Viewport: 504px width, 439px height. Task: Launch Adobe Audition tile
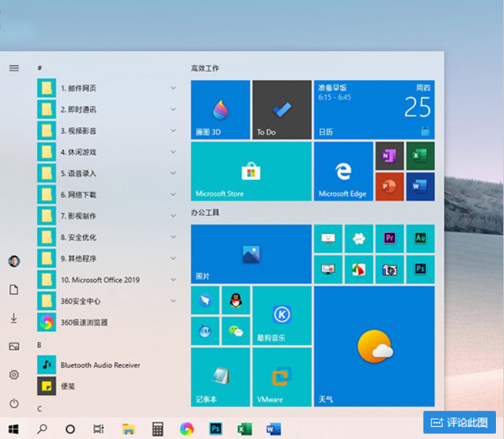421,238
